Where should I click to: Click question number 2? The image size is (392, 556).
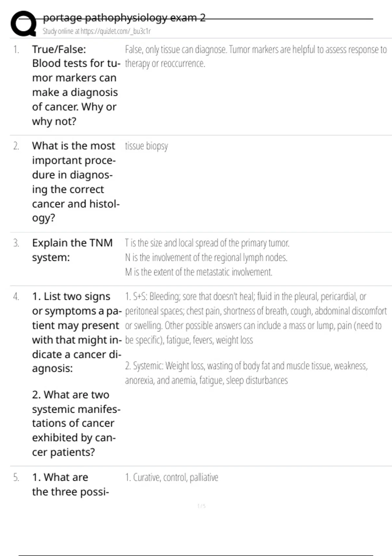(x=16, y=146)
